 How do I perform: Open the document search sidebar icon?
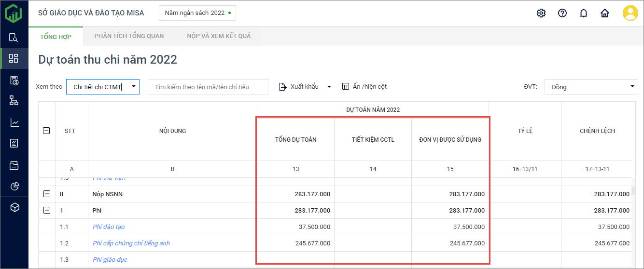point(14,38)
